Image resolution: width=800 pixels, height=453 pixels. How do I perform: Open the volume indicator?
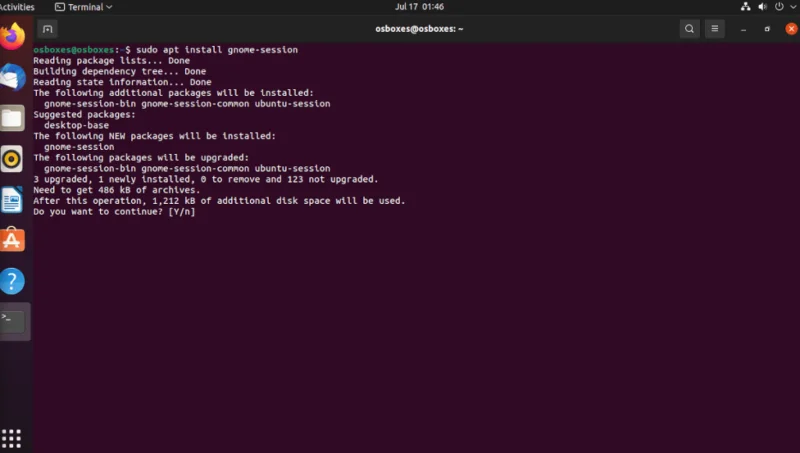pyautogui.click(x=762, y=7)
